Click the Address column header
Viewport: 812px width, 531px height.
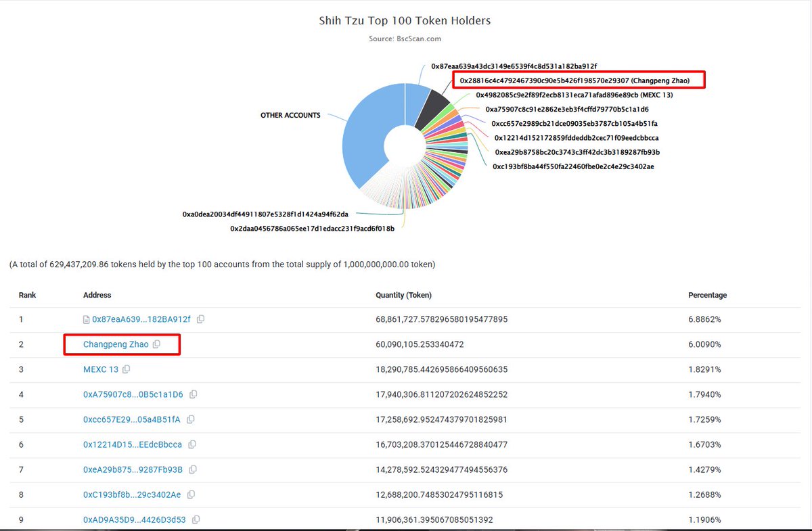[x=97, y=295]
